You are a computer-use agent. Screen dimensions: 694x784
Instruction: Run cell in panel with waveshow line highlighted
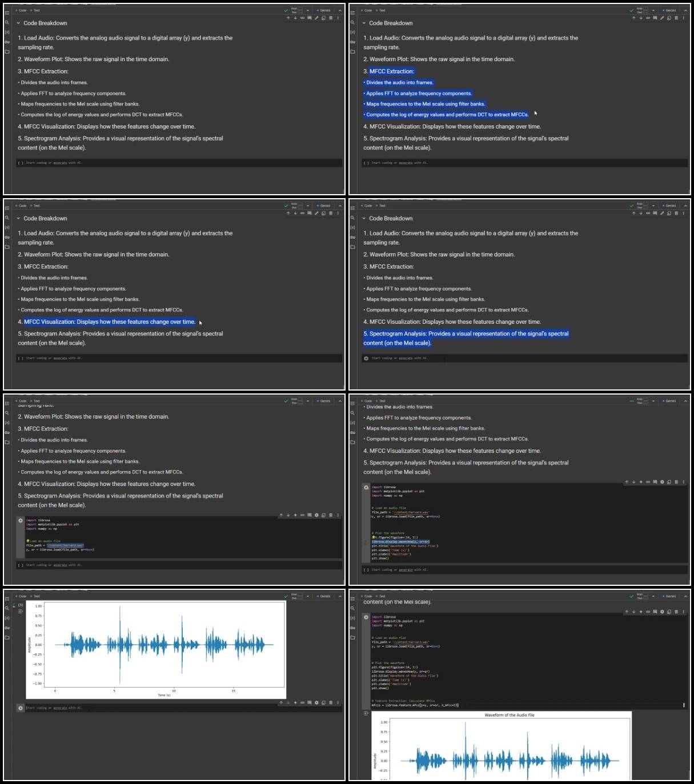click(366, 487)
